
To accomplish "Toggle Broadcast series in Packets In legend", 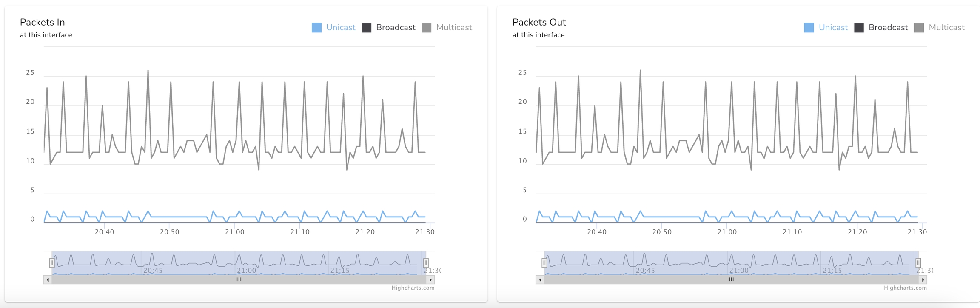I will [x=395, y=28].
